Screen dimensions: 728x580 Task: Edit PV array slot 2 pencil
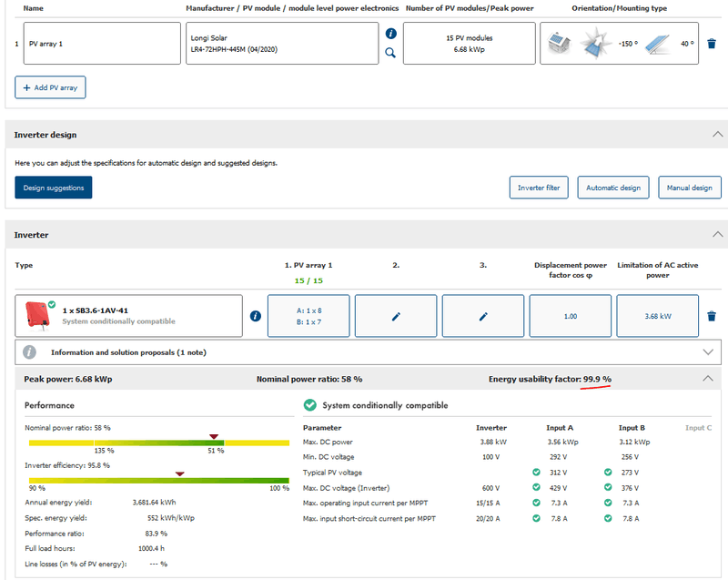[395, 316]
